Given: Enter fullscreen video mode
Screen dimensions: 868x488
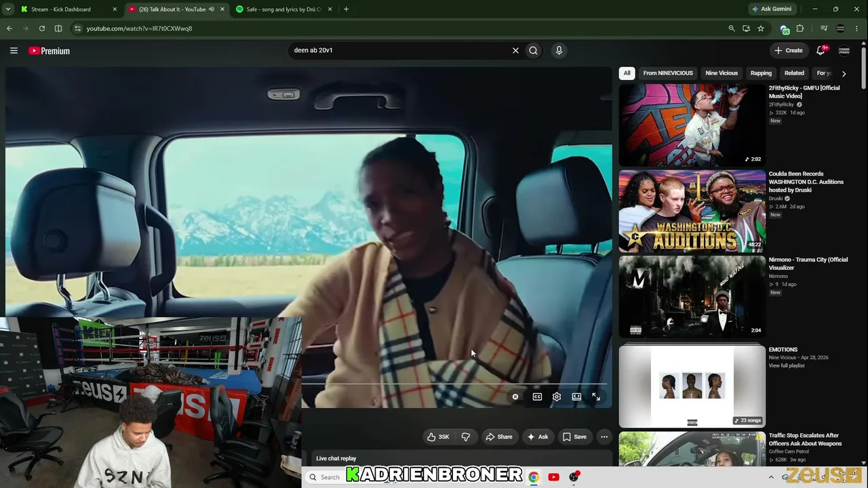Looking at the screenshot, I should coord(596,397).
